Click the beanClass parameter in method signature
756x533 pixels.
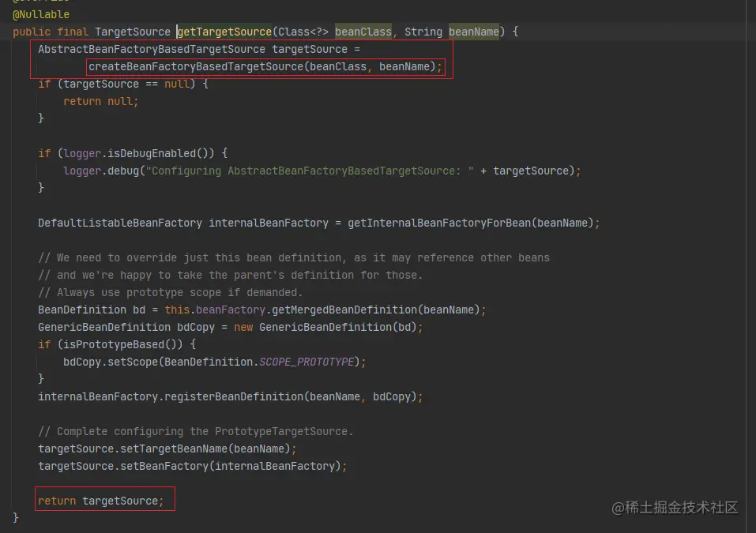363,32
